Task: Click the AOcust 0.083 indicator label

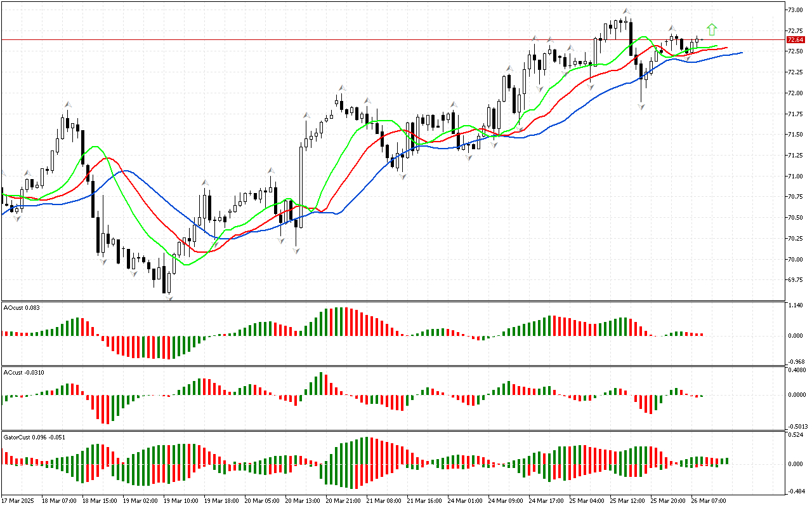Action: click(x=22, y=308)
